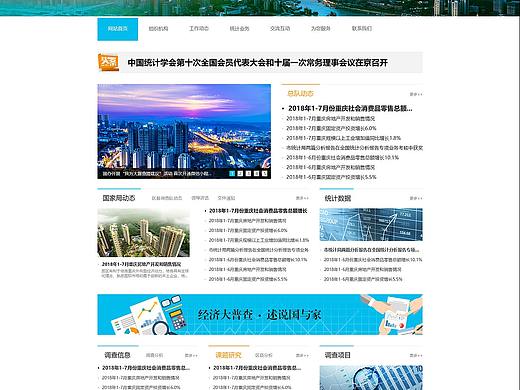Select the 总队动态 section heading
The height and width of the screenshot is (390, 520).
[300, 94]
